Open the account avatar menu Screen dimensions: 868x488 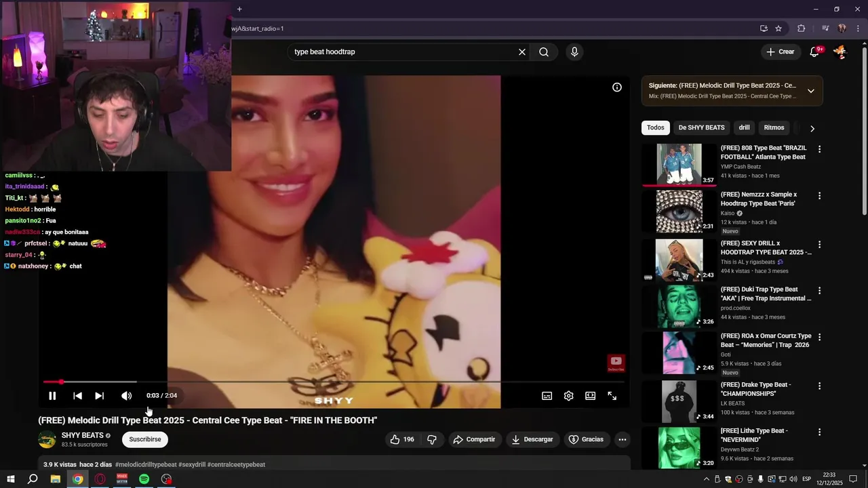(x=840, y=52)
